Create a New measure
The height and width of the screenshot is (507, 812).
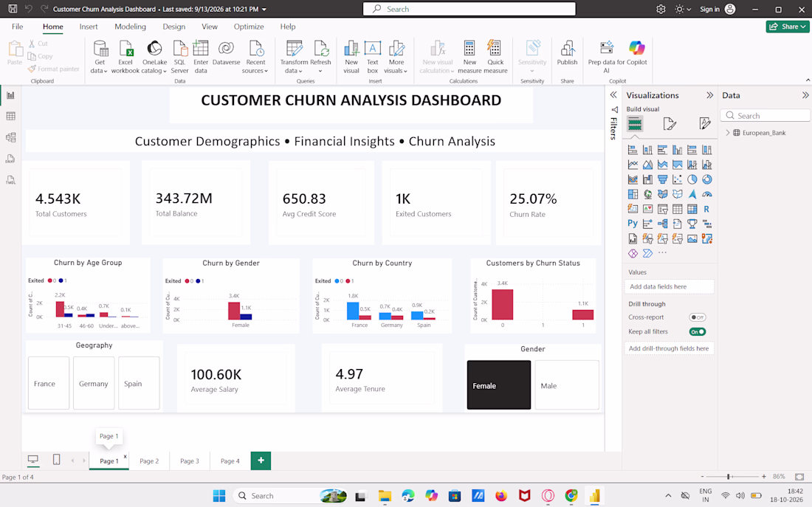click(469, 57)
